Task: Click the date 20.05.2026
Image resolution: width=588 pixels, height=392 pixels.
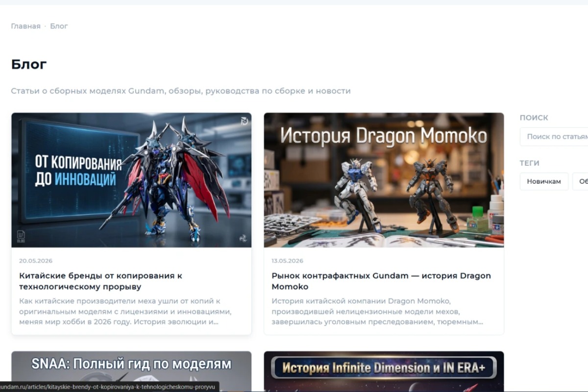Action: tap(36, 261)
